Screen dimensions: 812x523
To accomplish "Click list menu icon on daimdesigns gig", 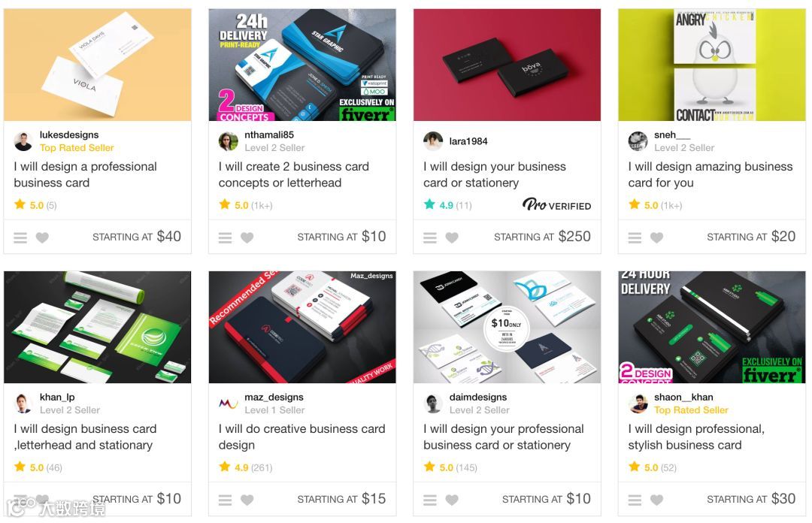I will point(430,500).
